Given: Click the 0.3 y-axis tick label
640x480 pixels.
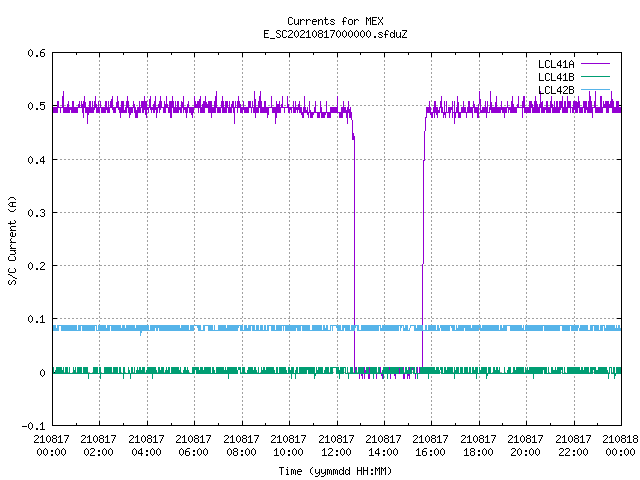Looking at the screenshot, I should [x=36, y=213].
